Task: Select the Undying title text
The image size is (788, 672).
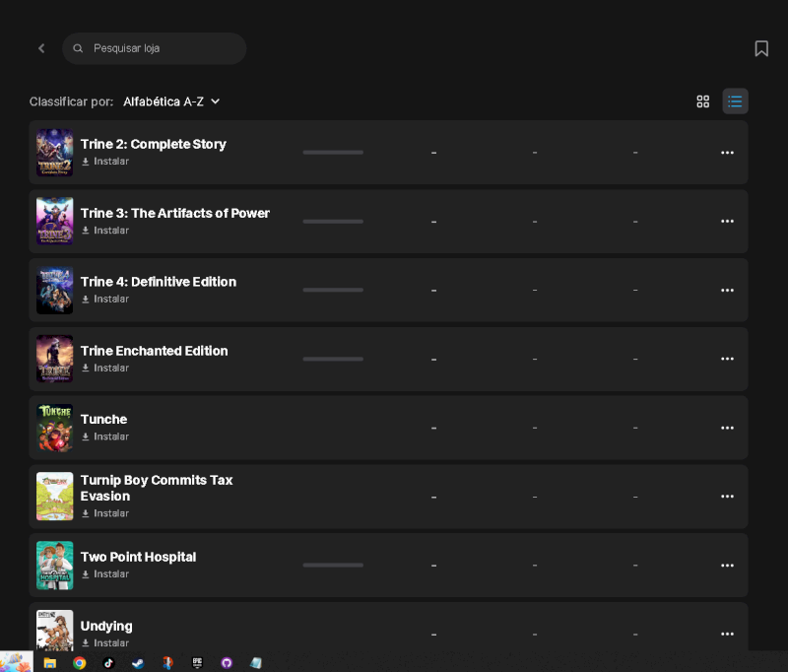Action: coord(106,626)
